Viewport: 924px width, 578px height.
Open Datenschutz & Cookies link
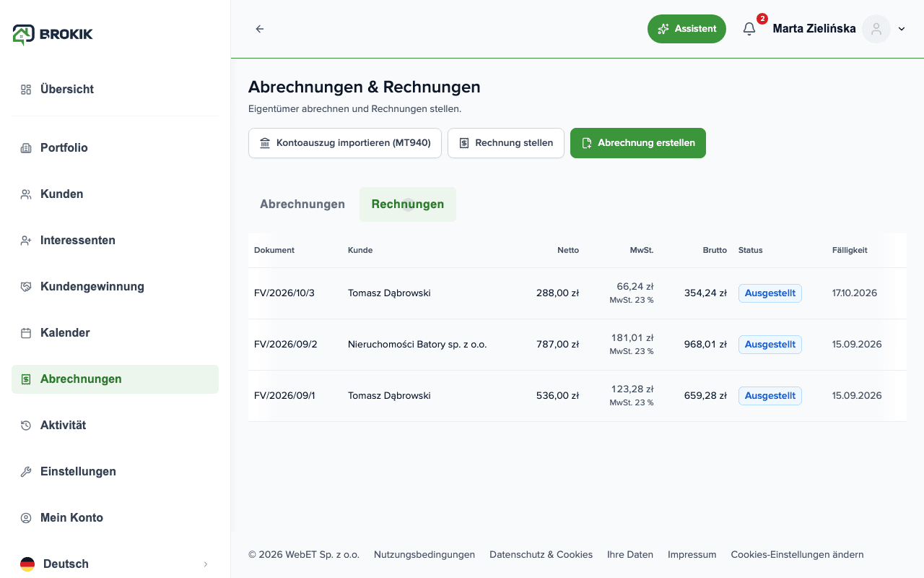pos(541,555)
